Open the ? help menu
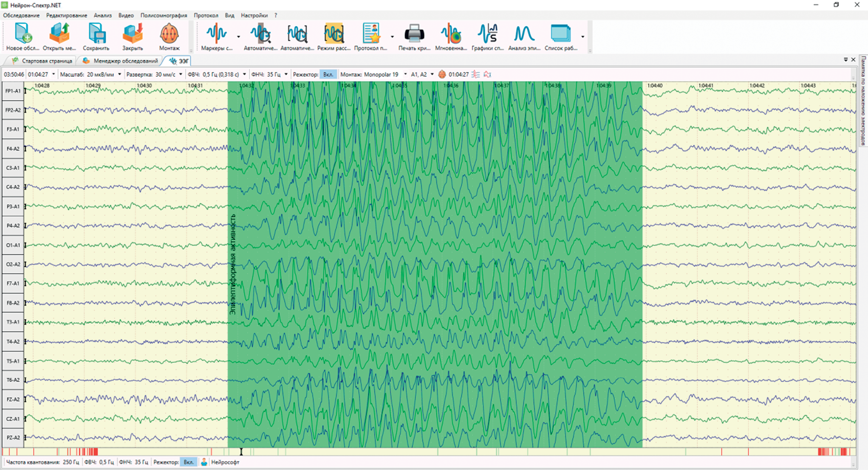This screenshot has width=868, height=470. pos(276,15)
